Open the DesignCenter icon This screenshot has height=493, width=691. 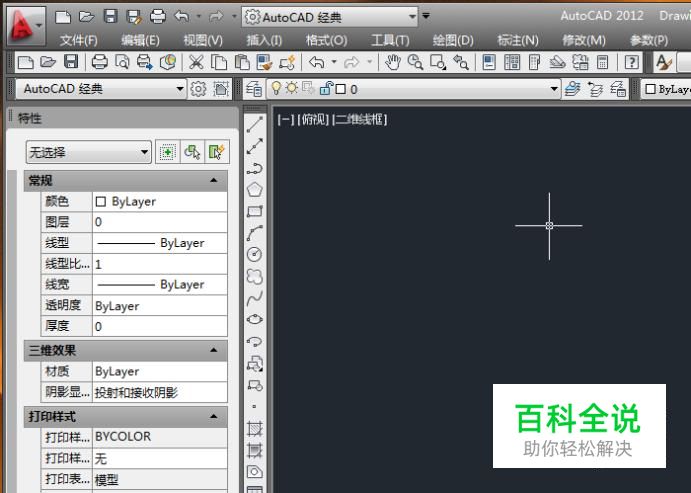point(512,62)
